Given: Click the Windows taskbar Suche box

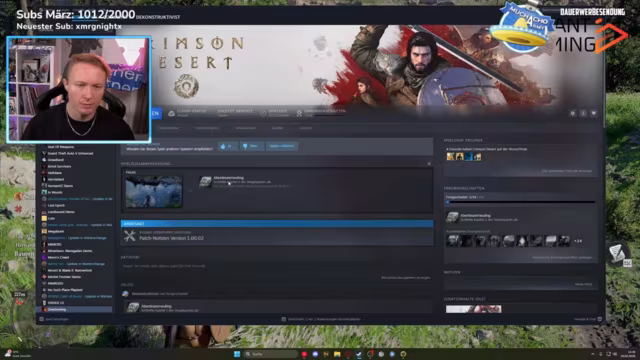Looking at the screenshot, I should click(271, 354).
